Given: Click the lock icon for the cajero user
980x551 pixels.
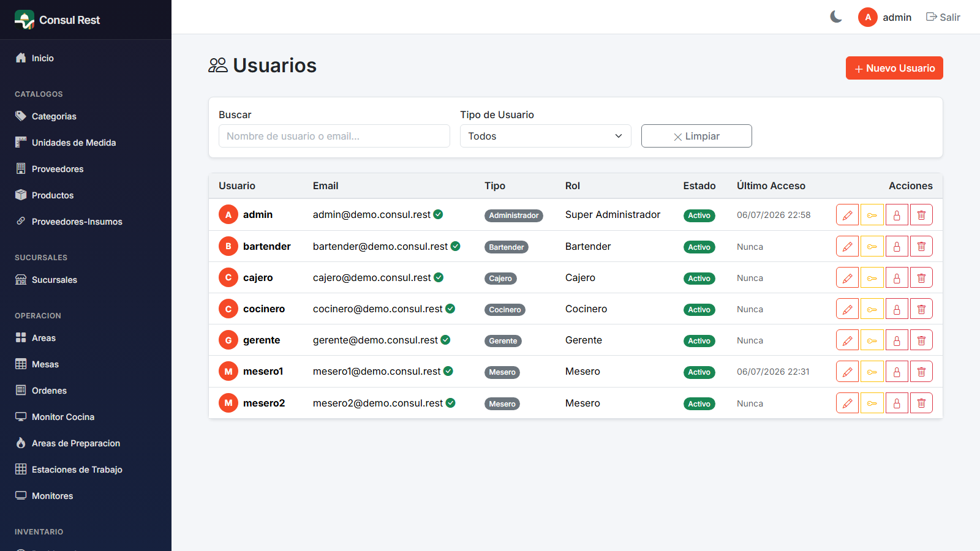Looking at the screenshot, I should point(897,278).
